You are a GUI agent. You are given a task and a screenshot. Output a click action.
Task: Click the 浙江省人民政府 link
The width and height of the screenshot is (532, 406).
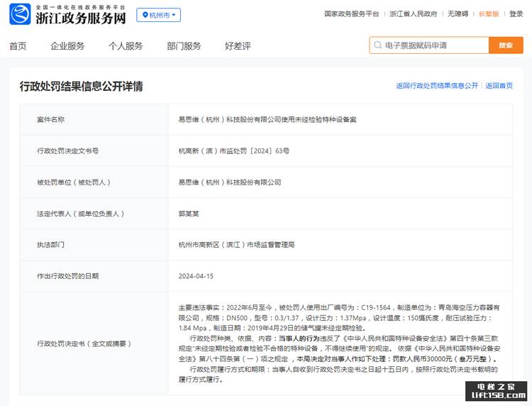pos(414,14)
